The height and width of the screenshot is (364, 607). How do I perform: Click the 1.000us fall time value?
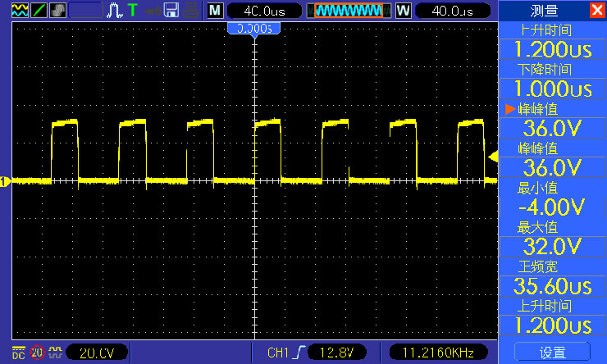[552, 89]
